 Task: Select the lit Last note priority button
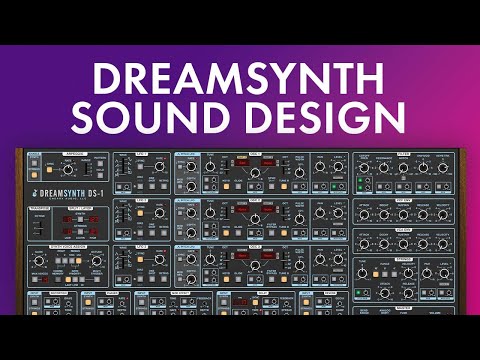[68, 279]
